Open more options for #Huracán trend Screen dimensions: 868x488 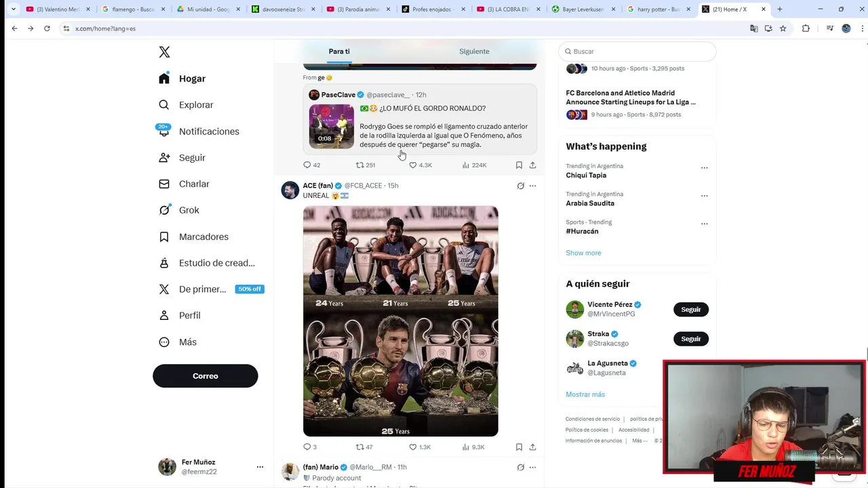pos(704,224)
